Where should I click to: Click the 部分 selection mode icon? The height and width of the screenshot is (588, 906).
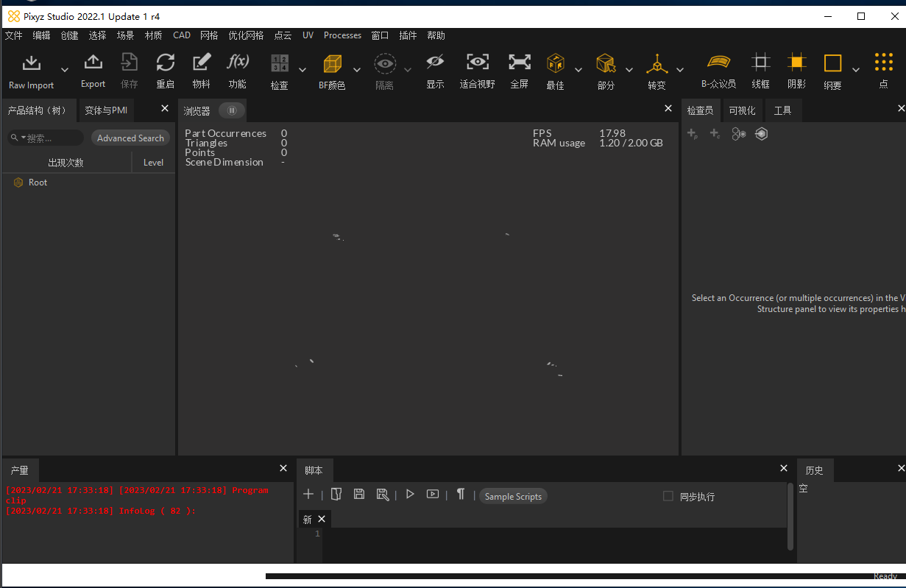[x=606, y=63]
